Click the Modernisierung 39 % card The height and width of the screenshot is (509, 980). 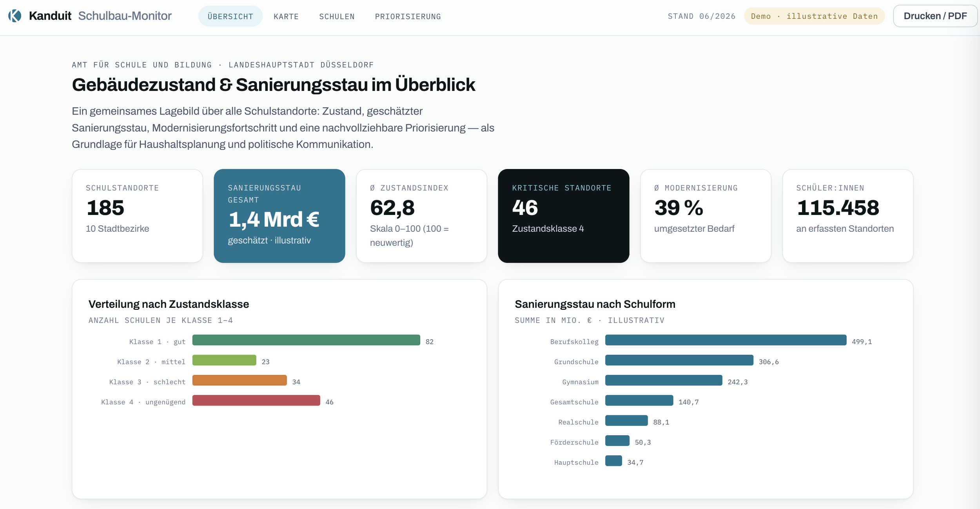click(706, 216)
